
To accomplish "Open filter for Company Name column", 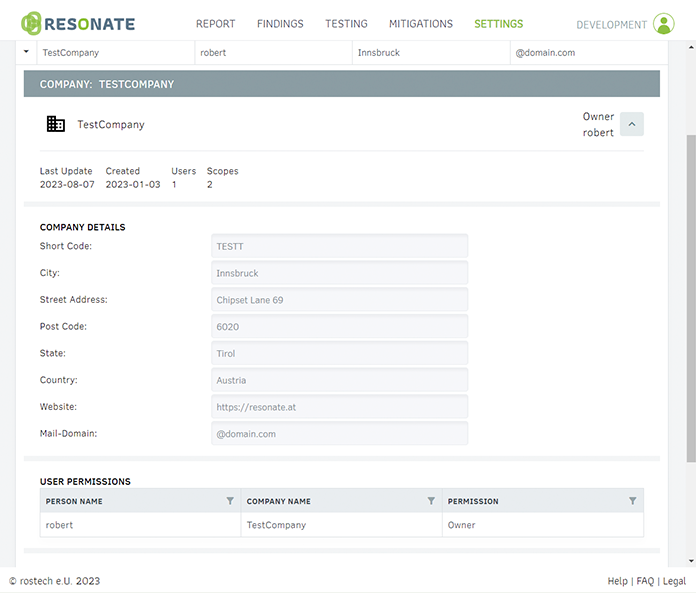I will point(431,501).
